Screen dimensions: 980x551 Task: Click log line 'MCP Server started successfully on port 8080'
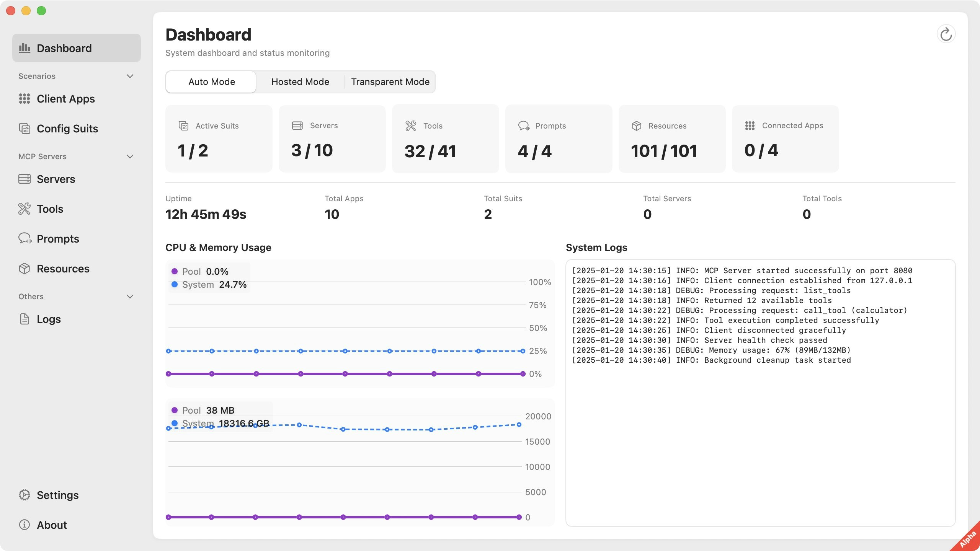(742, 271)
